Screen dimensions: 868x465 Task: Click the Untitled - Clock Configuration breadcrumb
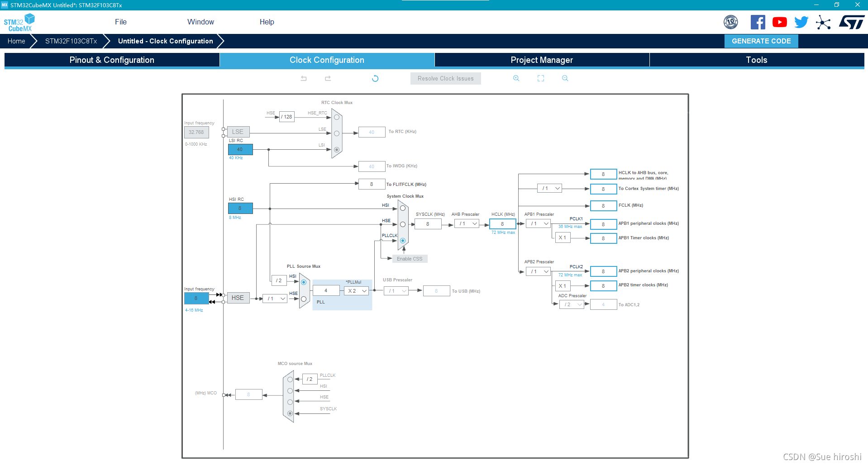pos(166,41)
